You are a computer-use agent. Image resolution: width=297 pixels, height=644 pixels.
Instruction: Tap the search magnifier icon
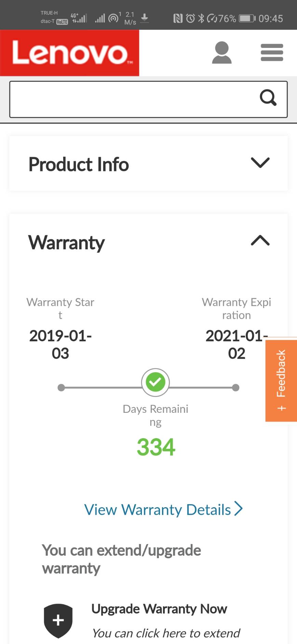coord(268,98)
